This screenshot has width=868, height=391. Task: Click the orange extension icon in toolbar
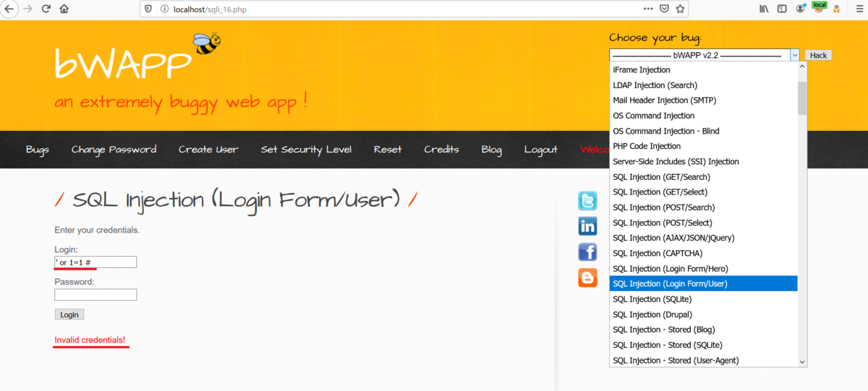pos(837,9)
